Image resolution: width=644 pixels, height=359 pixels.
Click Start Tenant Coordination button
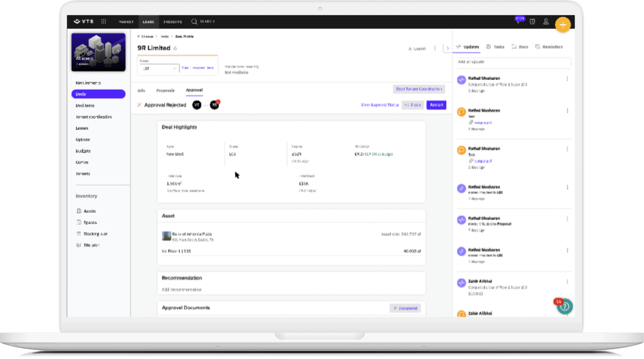tap(419, 89)
